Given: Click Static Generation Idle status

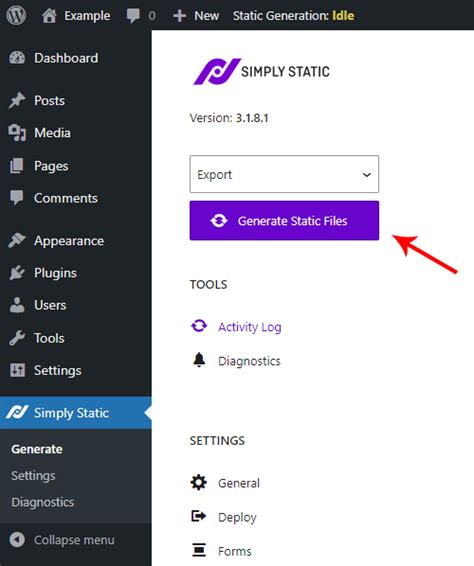Looking at the screenshot, I should coord(293,16).
